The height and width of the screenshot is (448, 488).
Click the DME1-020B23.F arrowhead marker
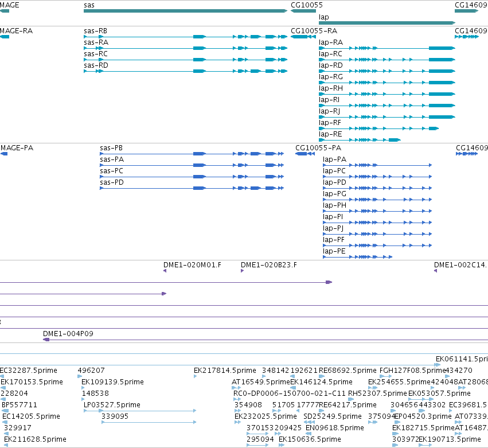pos(242,271)
